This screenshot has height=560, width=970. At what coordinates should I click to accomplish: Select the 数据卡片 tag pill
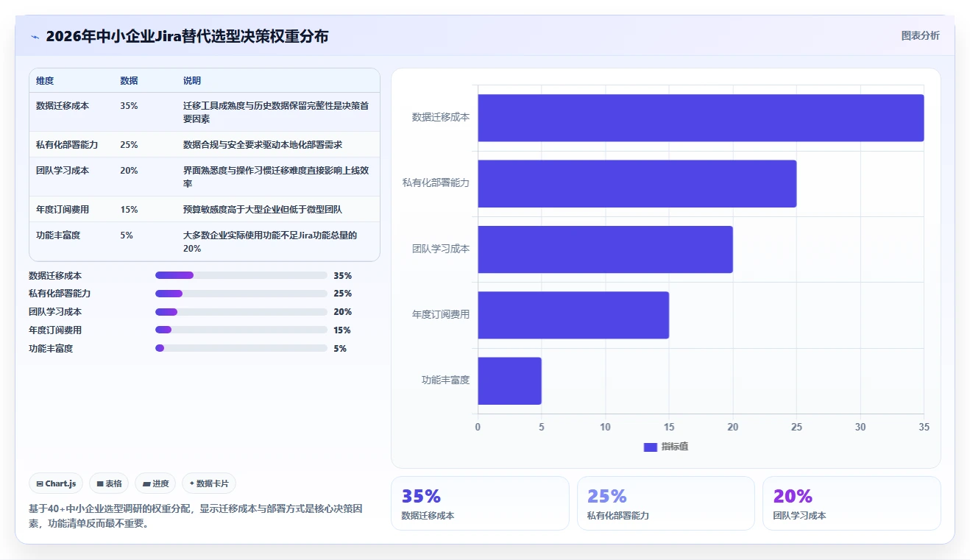tap(209, 483)
